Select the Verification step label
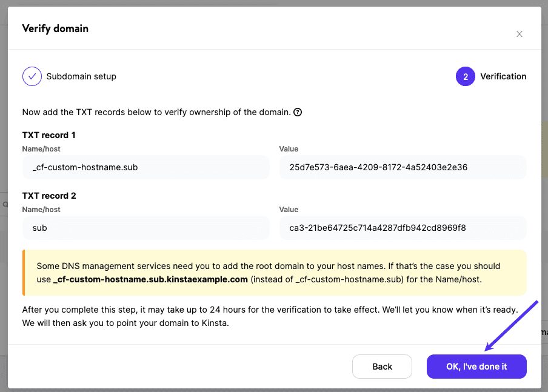Image resolution: width=548 pixels, height=392 pixels. (x=502, y=76)
